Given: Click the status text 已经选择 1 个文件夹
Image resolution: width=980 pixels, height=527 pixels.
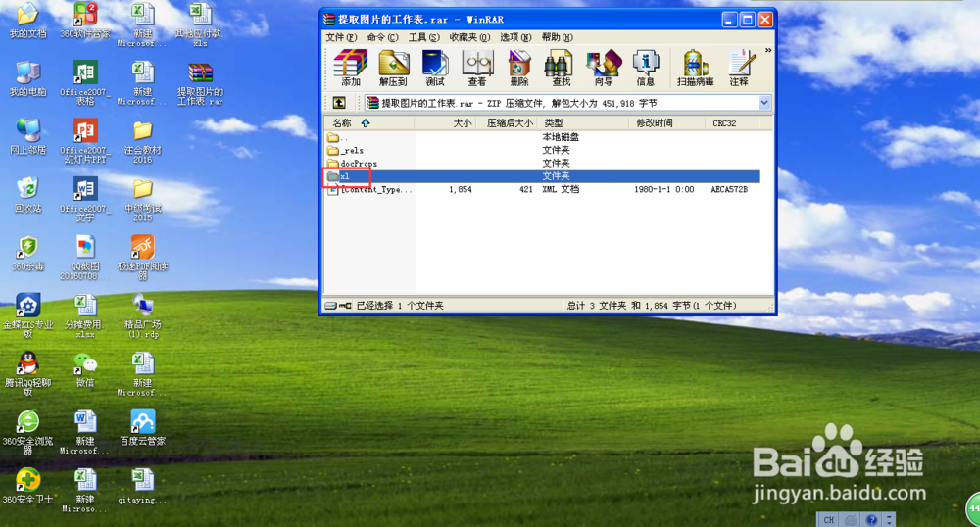Looking at the screenshot, I should [400, 306].
